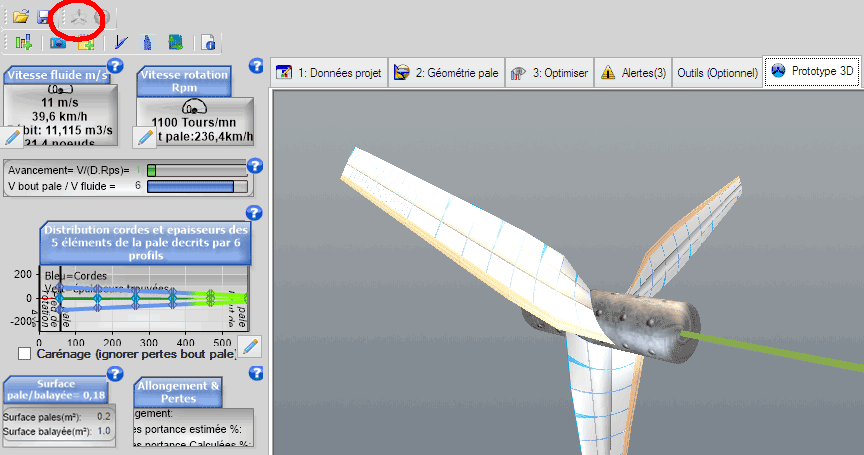Click the Allongement & Pertes header button

click(x=178, y=392)
